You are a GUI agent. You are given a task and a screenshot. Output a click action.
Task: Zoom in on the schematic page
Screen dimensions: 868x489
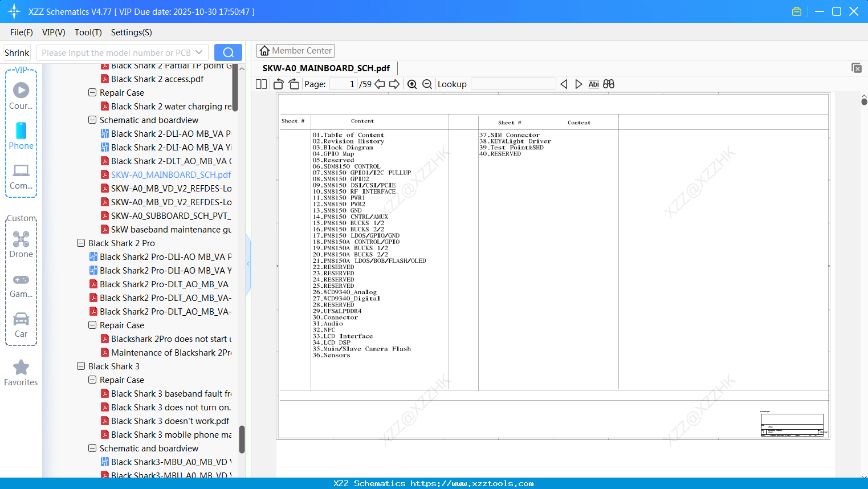click(x=412, y=84)
